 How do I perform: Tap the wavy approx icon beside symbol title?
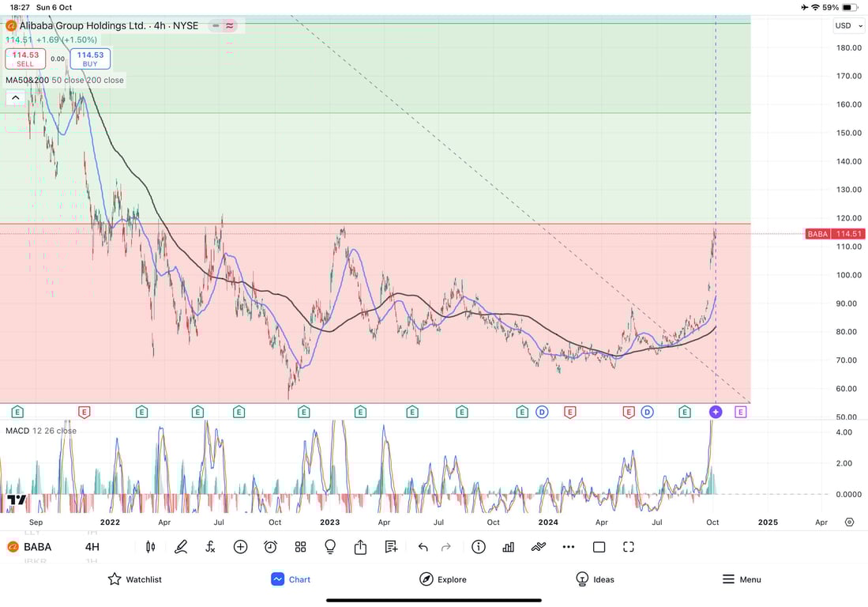(x=230, y=25)
